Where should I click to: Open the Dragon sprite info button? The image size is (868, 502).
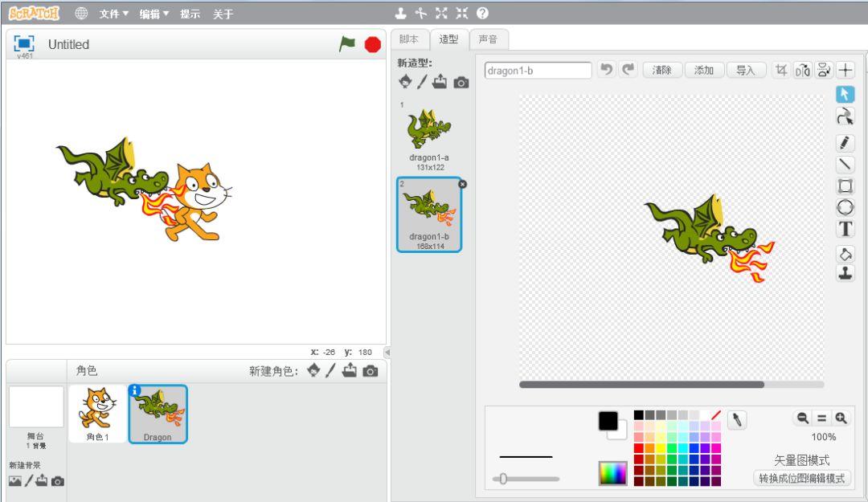click(x=135, y=390)
